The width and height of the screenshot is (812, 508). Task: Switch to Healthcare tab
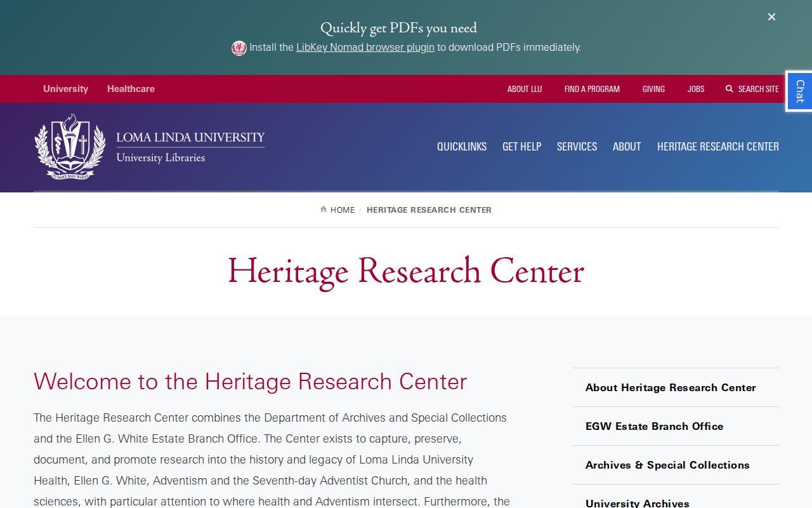pos(131,89)
